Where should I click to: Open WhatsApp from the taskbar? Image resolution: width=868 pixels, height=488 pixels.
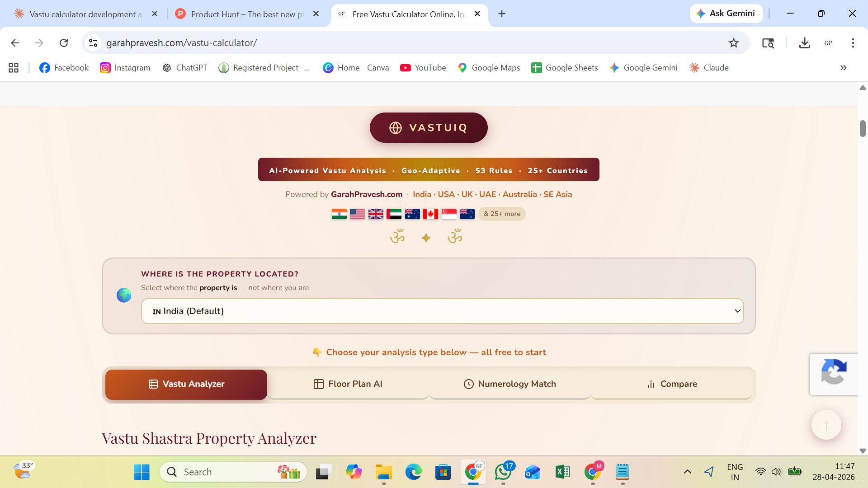pos(503,472)
